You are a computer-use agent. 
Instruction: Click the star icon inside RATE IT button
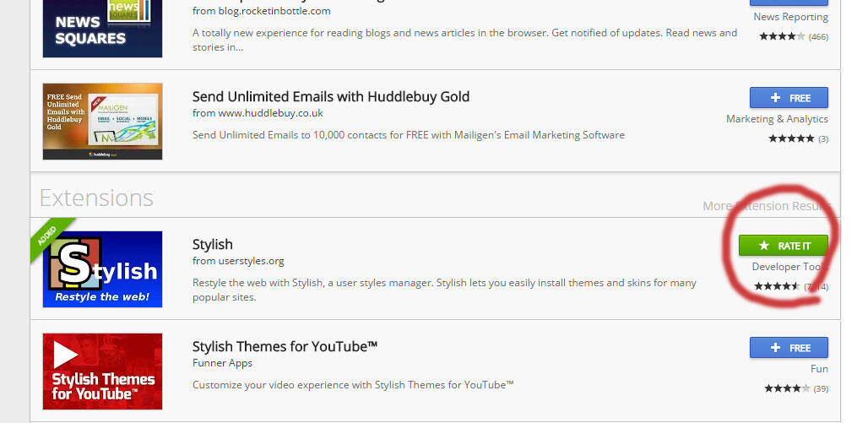(764, 246)
